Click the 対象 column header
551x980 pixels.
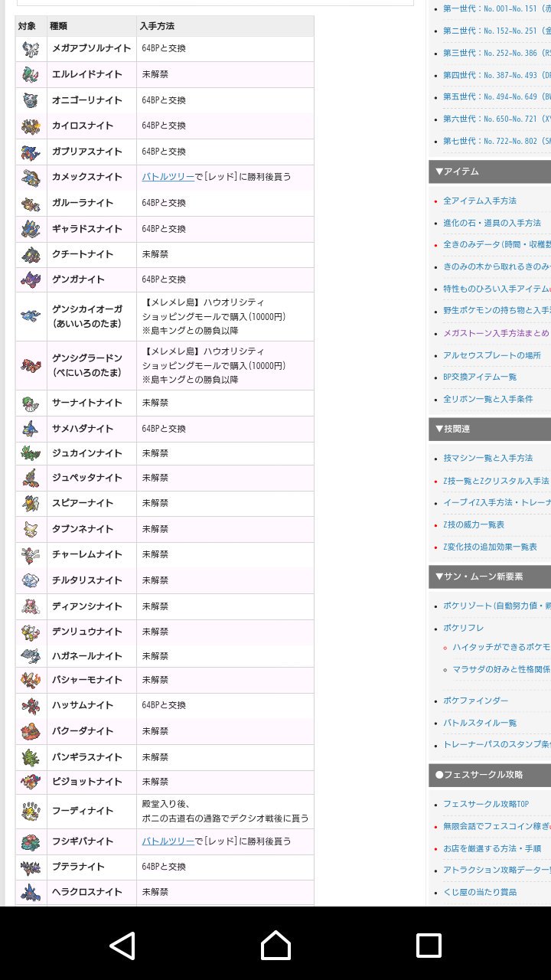pos(31,26)
